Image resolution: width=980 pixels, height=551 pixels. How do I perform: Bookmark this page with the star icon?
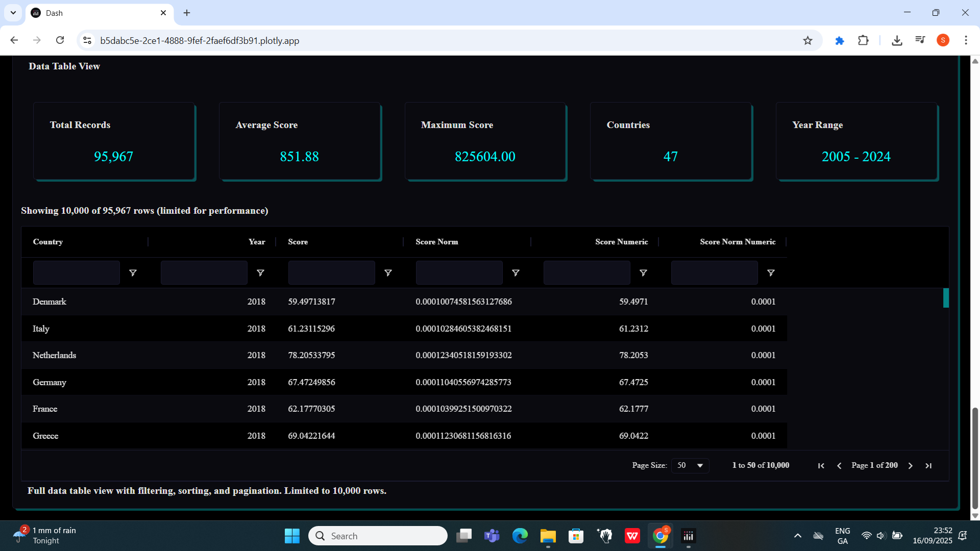click(x=807, y=41)
